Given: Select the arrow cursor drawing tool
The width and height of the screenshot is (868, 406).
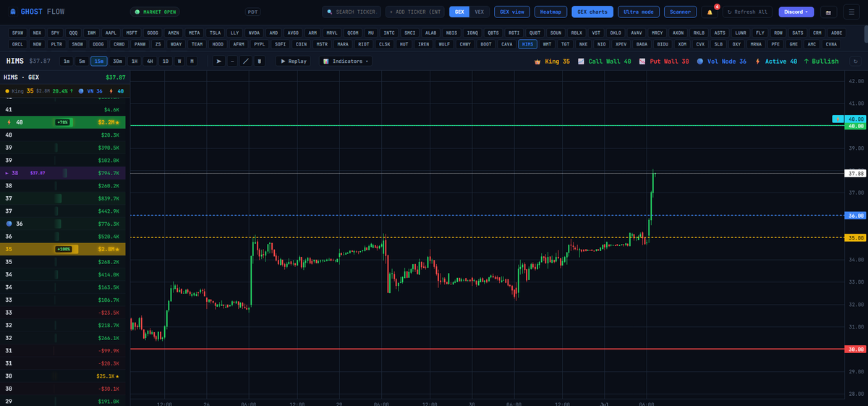Looking at the screenshot, I should tap(219, 62).
